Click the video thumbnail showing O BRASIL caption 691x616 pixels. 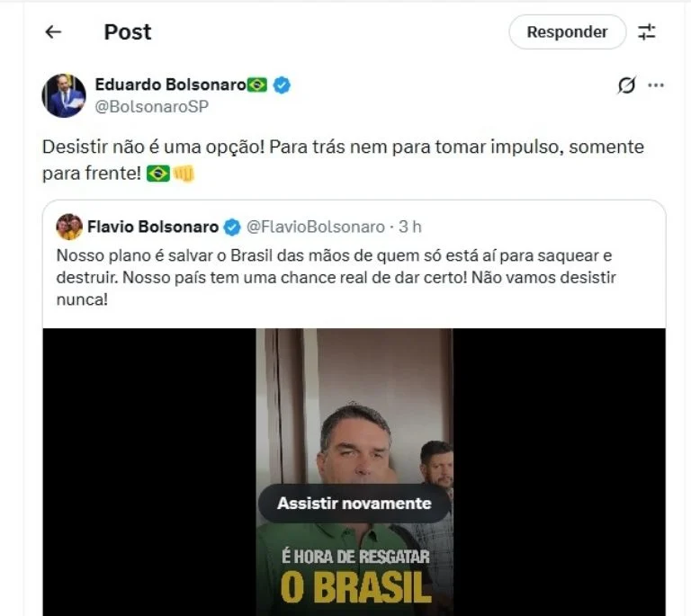pos(354,472)
